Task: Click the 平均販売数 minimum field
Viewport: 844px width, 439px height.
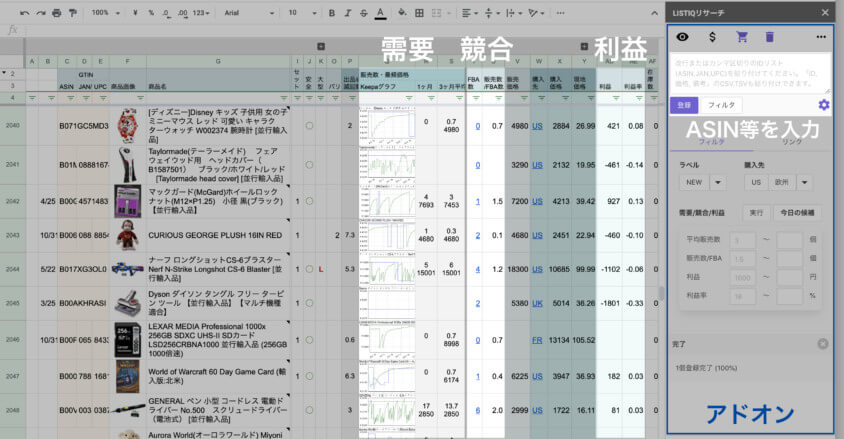Action: tap(742, 239)
